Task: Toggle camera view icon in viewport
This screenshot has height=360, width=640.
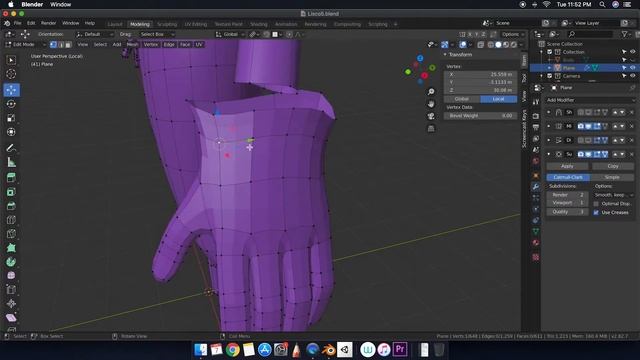Action: click(x=431, y=116)
